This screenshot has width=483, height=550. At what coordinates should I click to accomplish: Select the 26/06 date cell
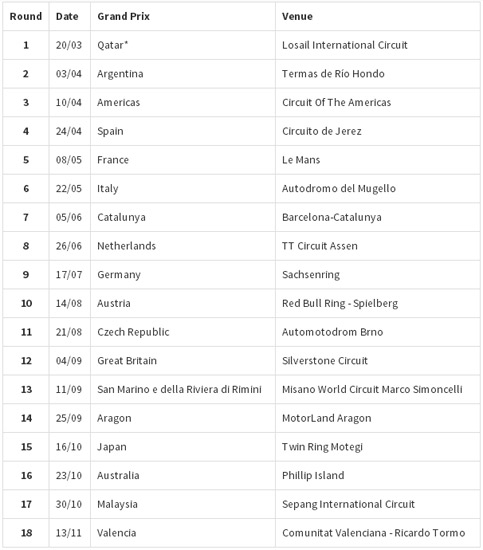(69, 246)
